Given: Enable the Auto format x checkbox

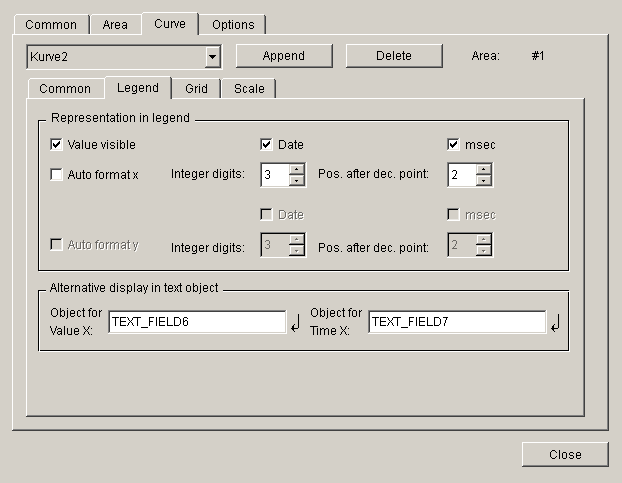Looking at the screenshot, I should 57,175.
